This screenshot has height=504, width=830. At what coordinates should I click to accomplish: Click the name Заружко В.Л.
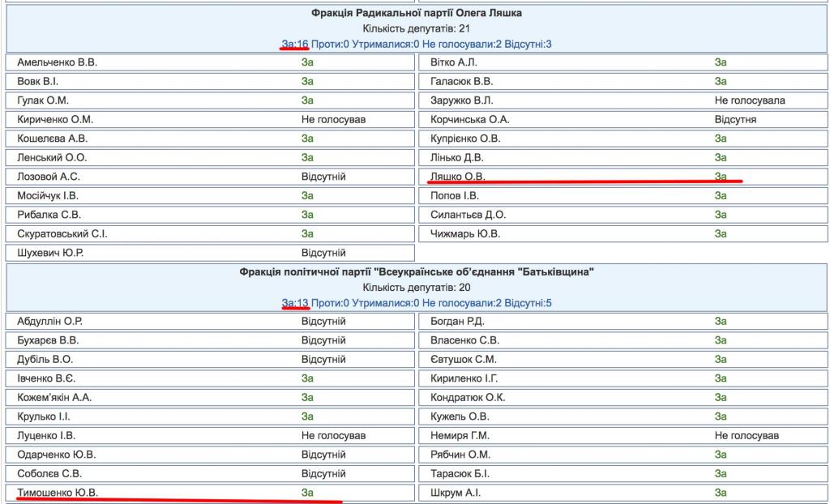[x=462, y=100]
